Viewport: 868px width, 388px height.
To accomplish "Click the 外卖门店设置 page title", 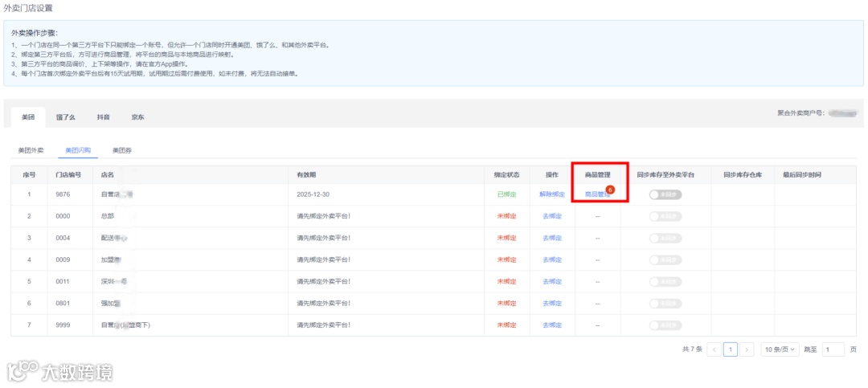I will 28,8.
